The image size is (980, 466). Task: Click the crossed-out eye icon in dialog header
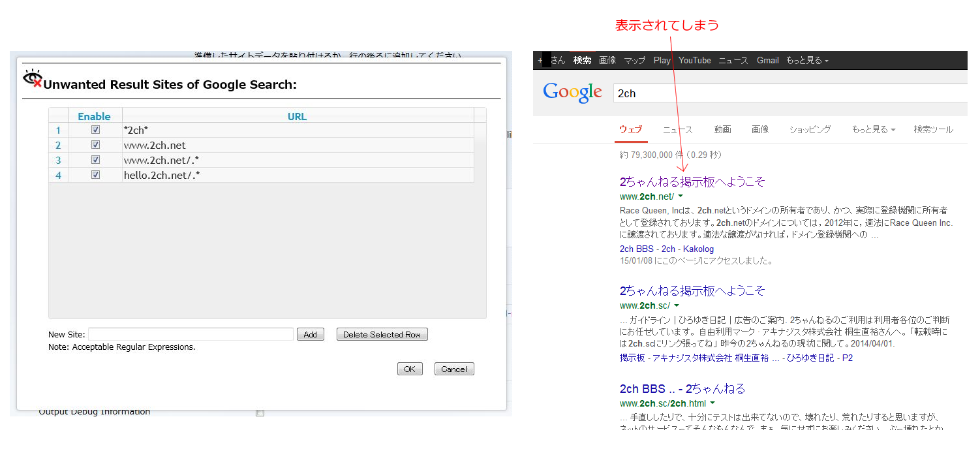click(33, 78)
